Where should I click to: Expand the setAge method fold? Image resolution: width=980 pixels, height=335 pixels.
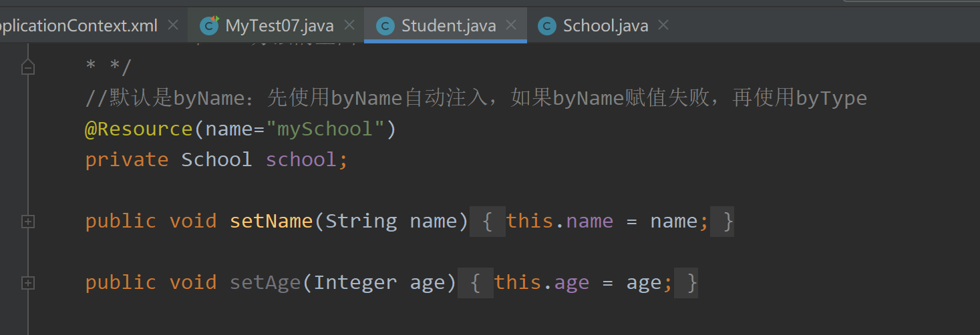pos(28,283)
